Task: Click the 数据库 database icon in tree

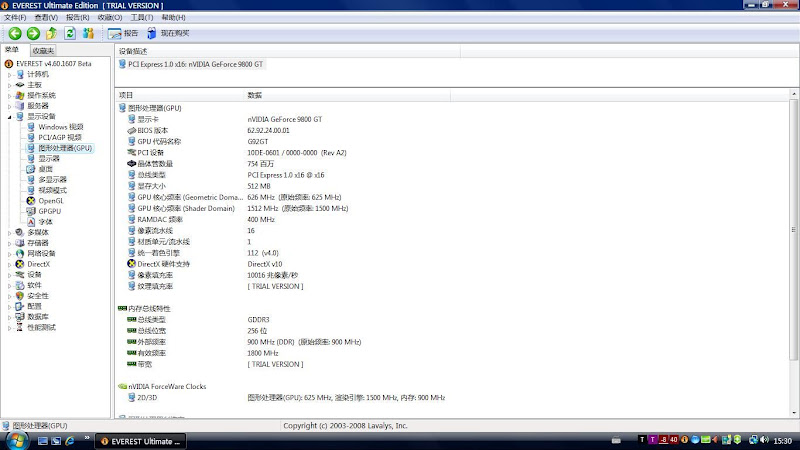Action: tap(19, 317)
